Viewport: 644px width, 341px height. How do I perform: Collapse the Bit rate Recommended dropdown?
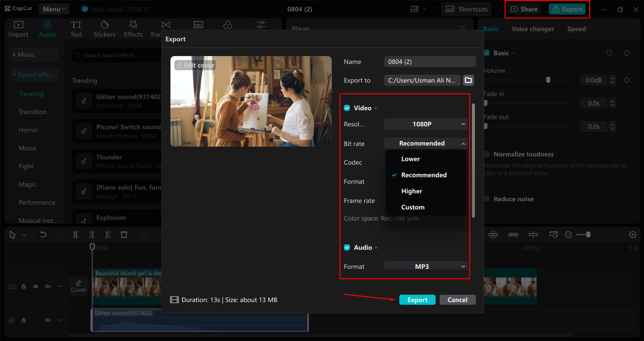(x=426, y=143)
